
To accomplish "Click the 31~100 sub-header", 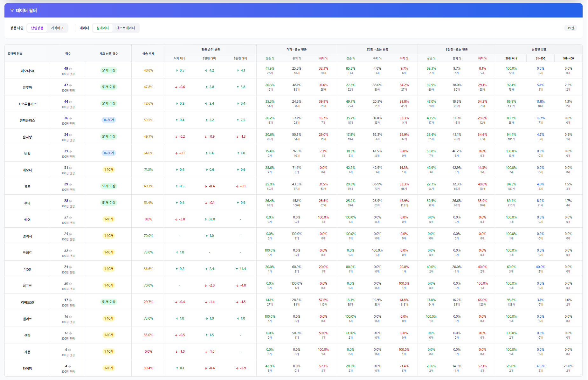I will pos(541,58).
